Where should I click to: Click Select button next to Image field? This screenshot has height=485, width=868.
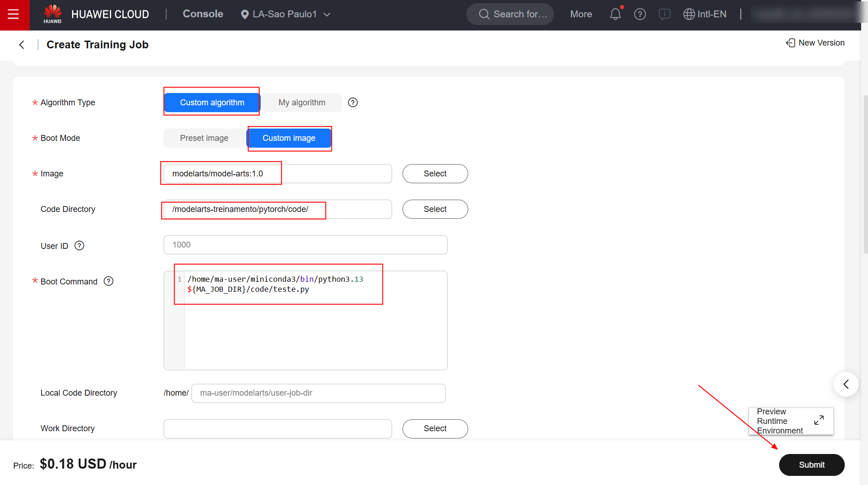[x=435, y=174]
